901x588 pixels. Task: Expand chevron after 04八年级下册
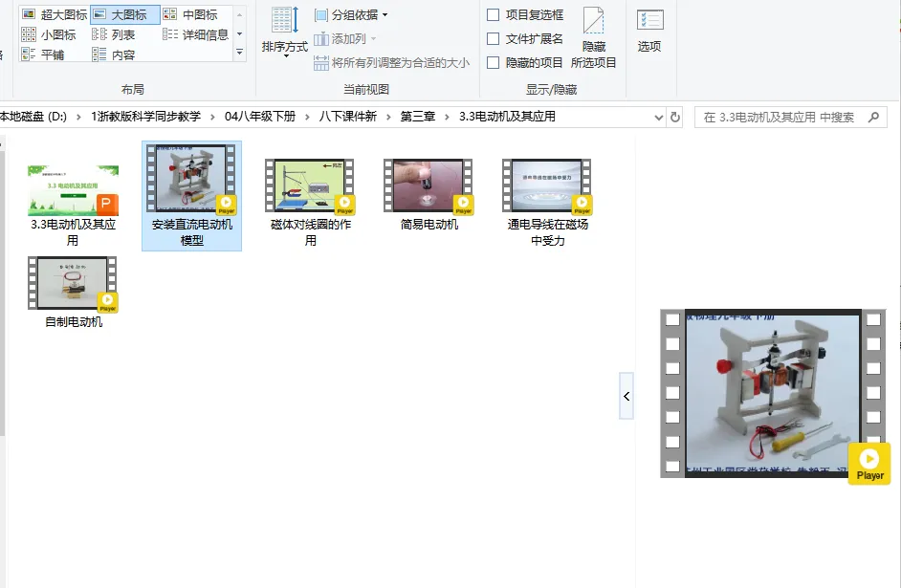307,118
